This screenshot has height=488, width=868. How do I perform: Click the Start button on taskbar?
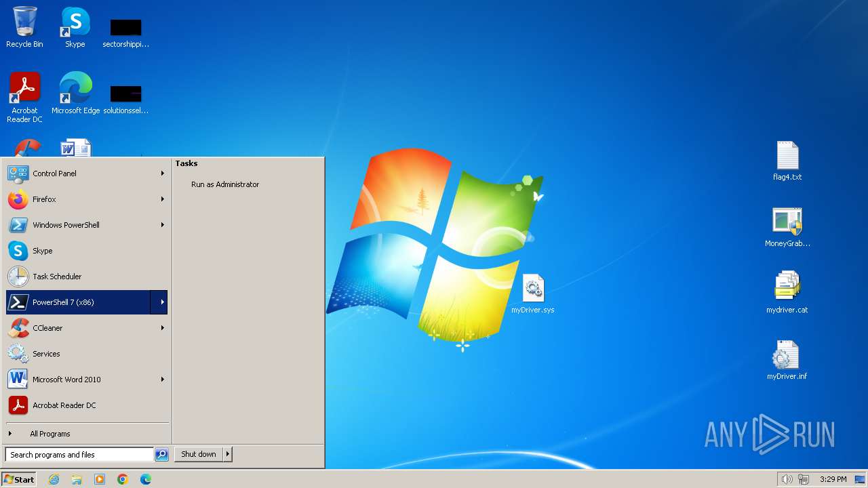(19, 479)
